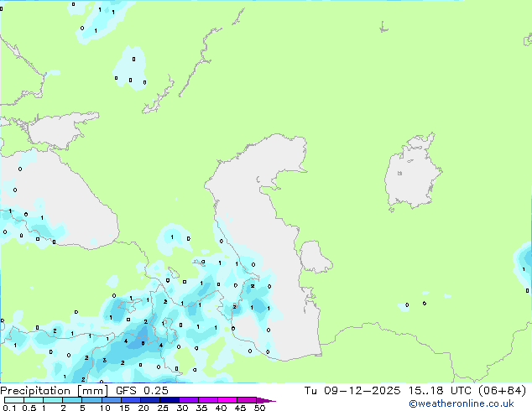Click the 1–2 mm legend swatch
532x411 pixels.
tap(53, 400)
